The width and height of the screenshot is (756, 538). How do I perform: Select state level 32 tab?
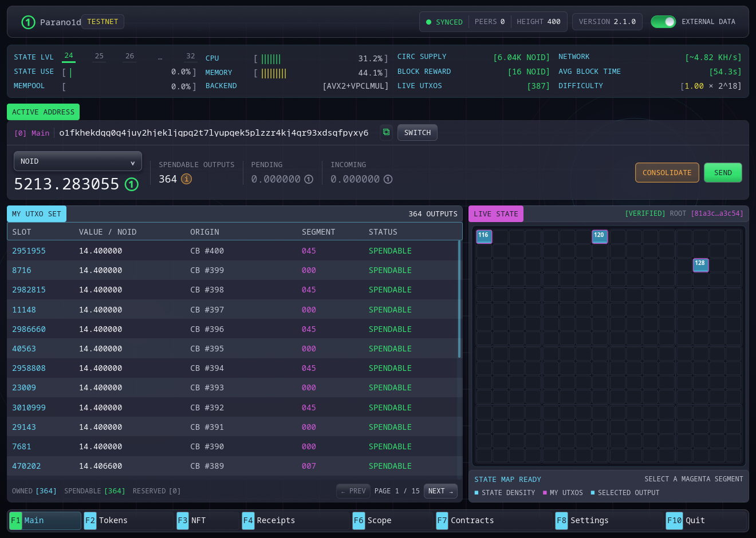(x=191, y=56)
